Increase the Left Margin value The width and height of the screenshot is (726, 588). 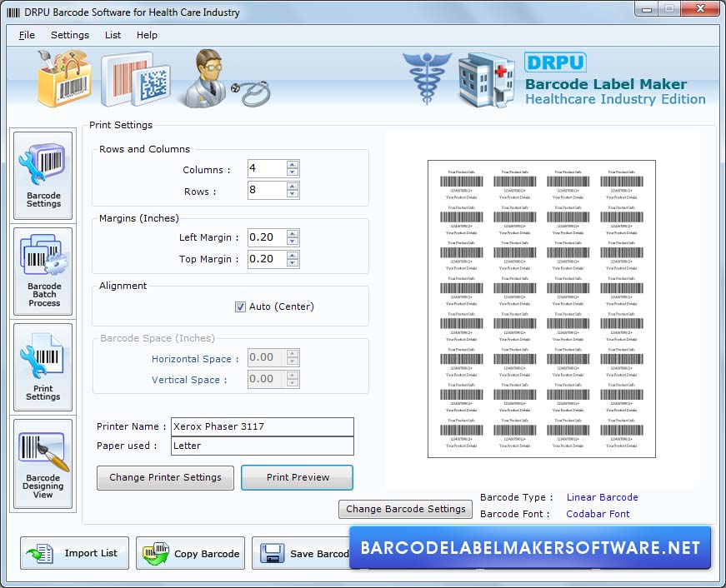coord(293,233)
